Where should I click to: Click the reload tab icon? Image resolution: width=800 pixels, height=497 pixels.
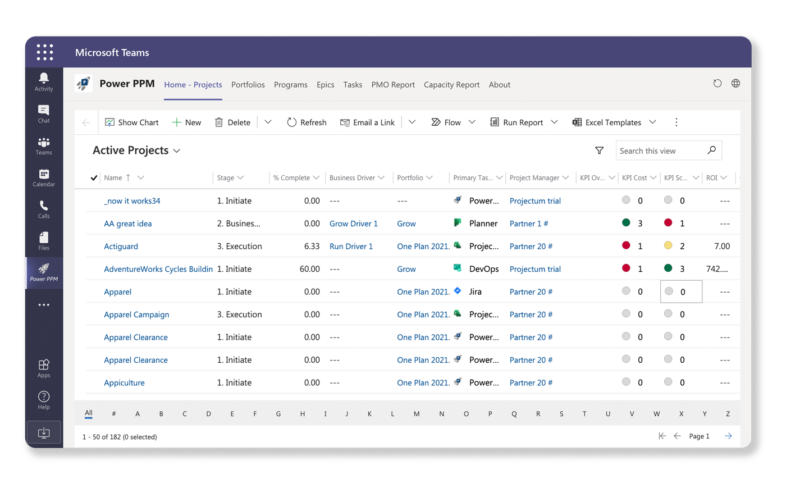[717, 83]
